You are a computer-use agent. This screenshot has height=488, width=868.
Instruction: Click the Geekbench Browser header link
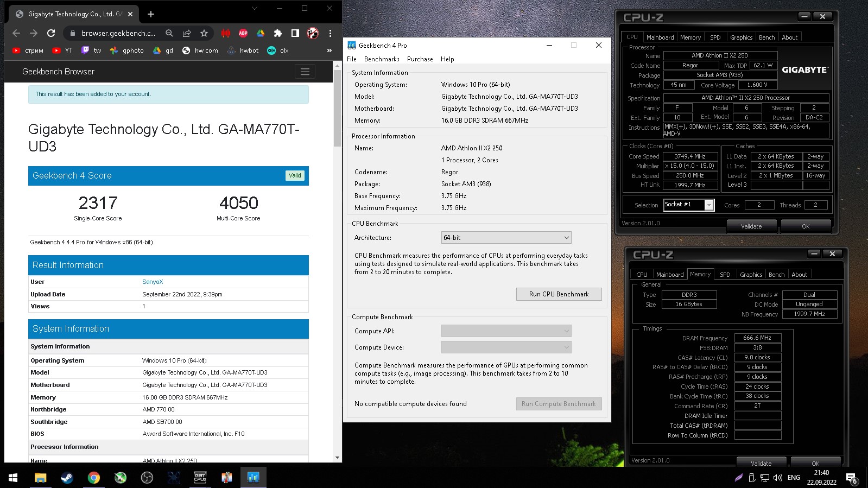pos(58,72)
